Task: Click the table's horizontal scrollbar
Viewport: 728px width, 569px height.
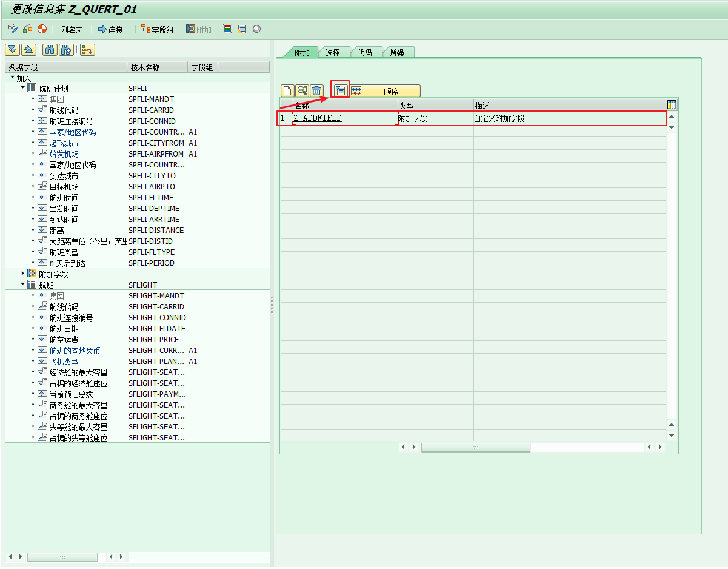Action: pyautogui.click(x=475, y=447)
